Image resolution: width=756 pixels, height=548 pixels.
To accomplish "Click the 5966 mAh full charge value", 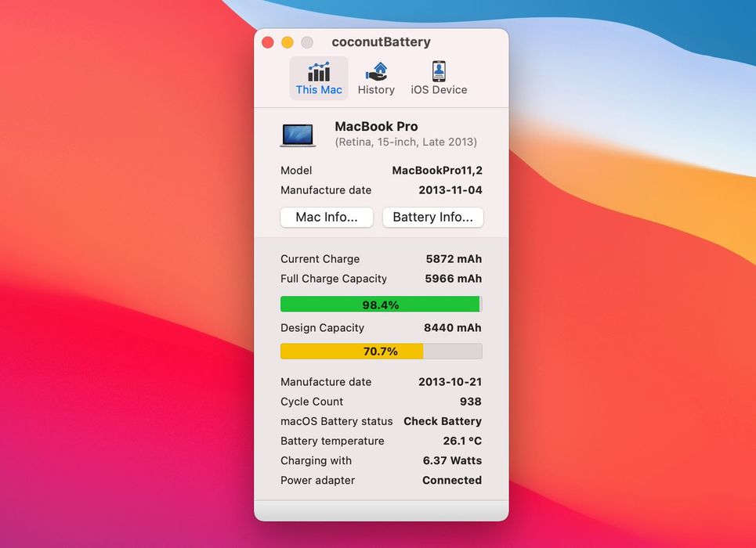I will [x=454, y=279].
